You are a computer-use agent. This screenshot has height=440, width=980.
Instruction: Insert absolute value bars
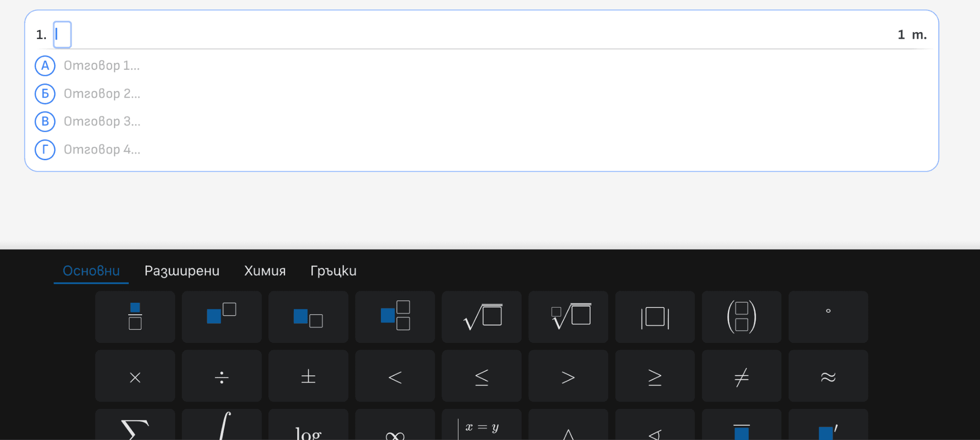[x=655, y=317]
